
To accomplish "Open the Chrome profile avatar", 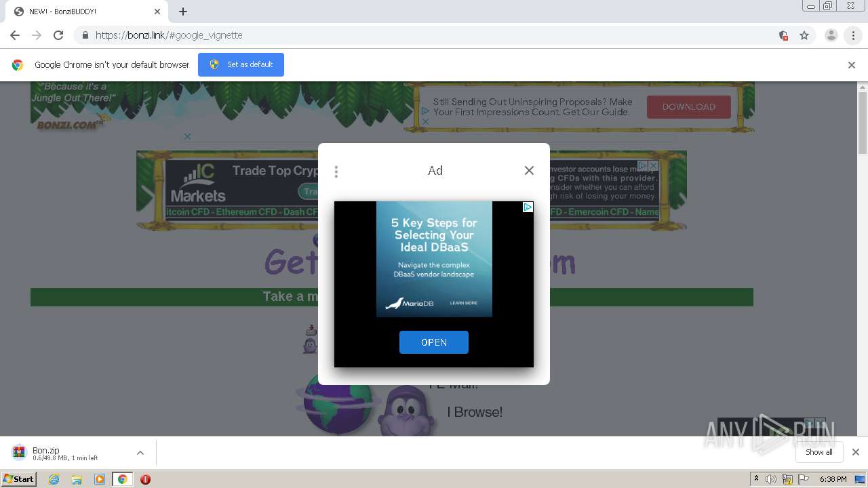I will click(x=831, y=35).
